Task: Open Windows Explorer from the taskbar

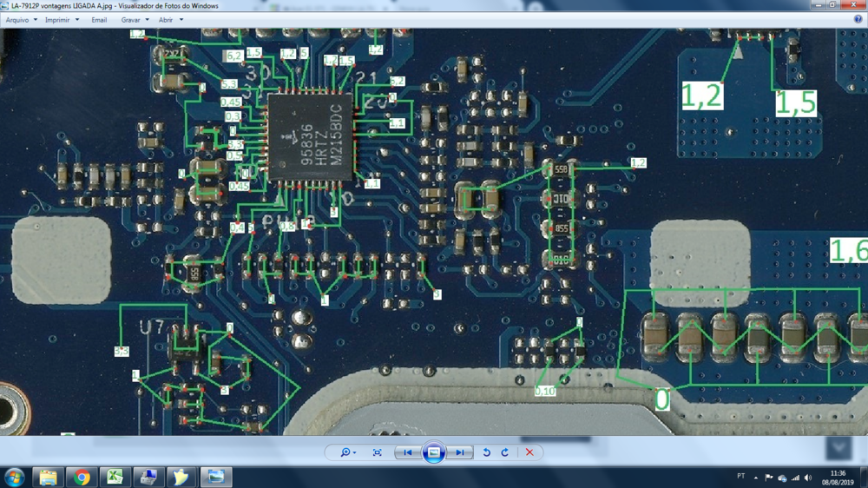Action: coord(48,478)
